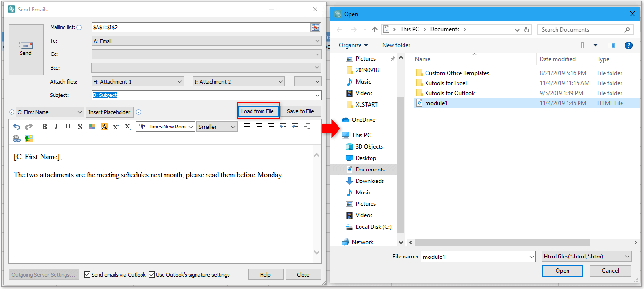Open the font background color picker
This screenshot has width=644, height=289.
104,127
